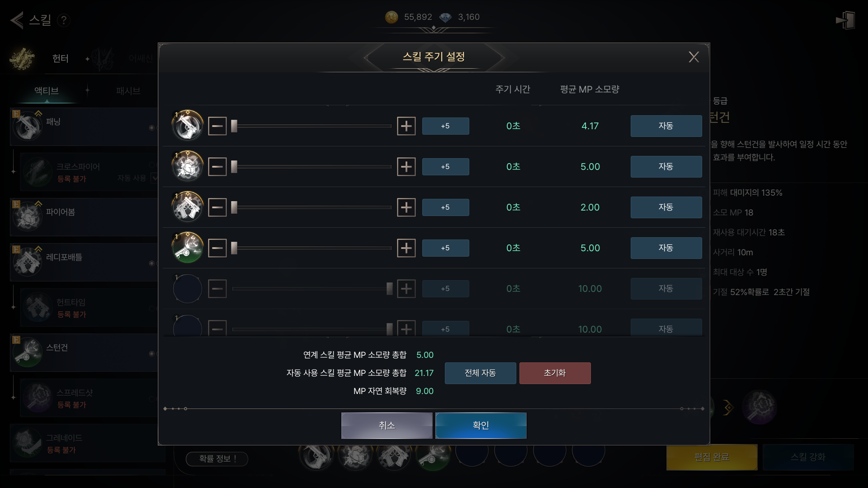This screenshot has width=868, height=488.
Task: Click the second skill row cycle slider handle
Action: tap(234, 167)
